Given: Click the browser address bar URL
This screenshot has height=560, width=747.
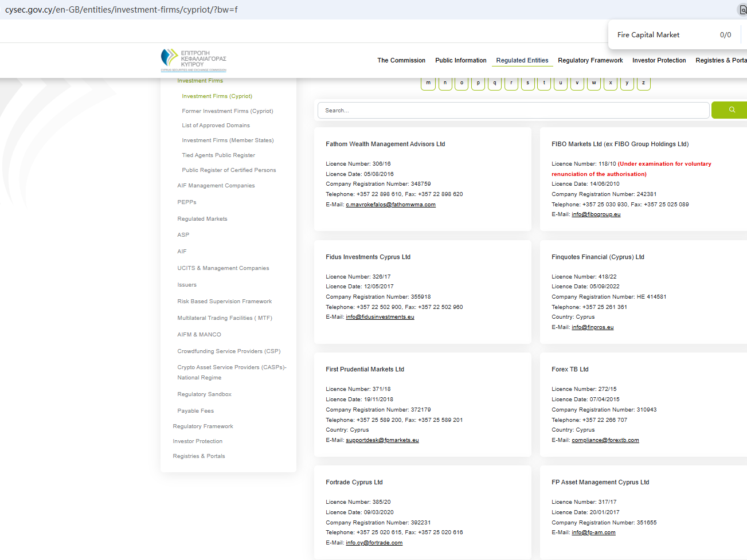Looking at the screenshot, I should tap(122, 10).
